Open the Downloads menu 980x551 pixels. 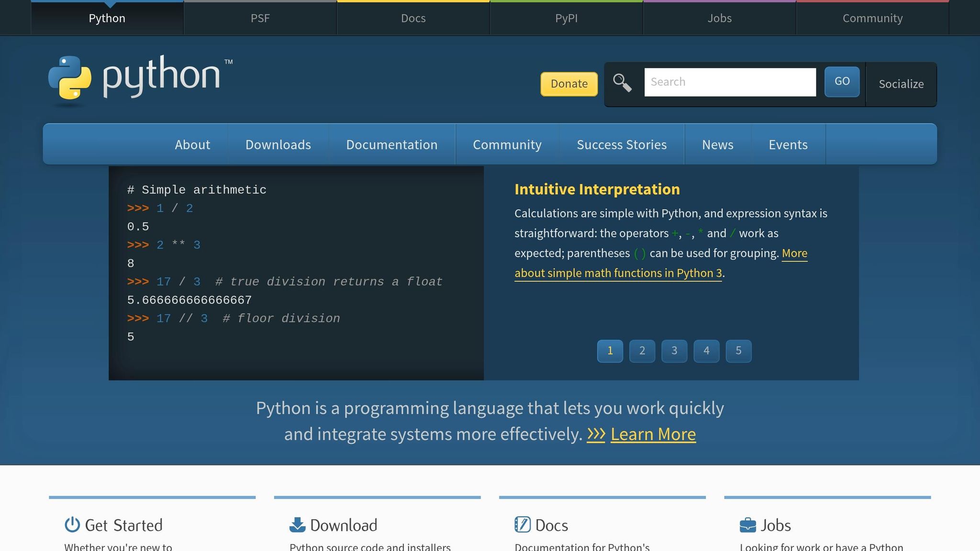click(x=278, y=144)
